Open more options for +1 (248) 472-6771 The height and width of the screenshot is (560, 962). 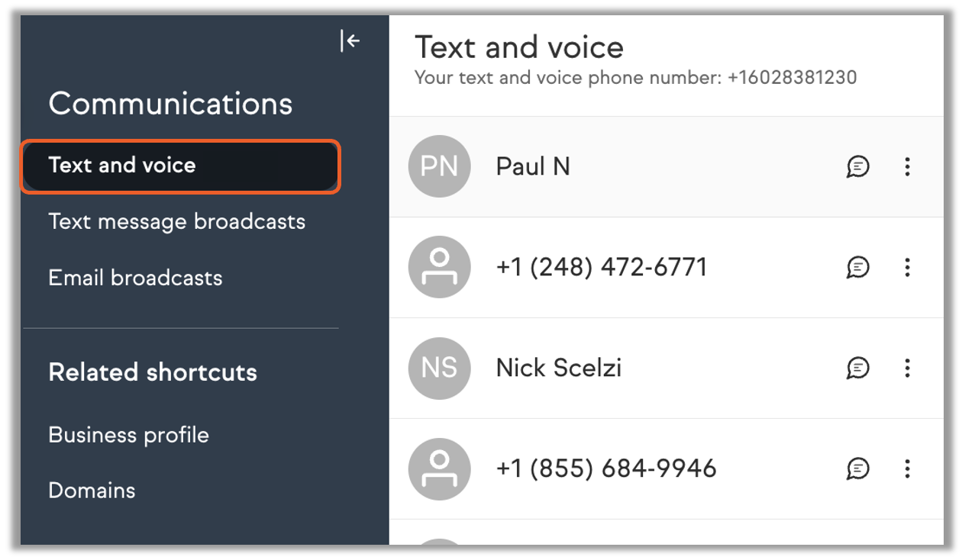coord(907,267)
